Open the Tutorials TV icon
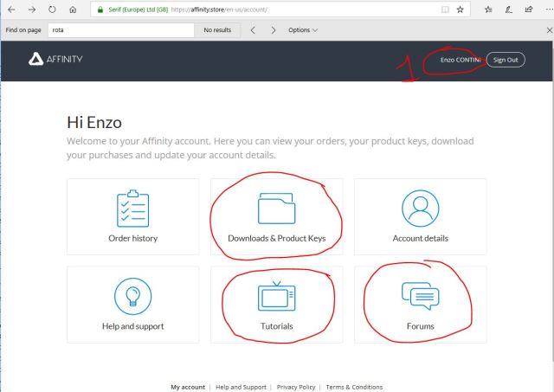 pyautogui.click(x=276, y=297)
